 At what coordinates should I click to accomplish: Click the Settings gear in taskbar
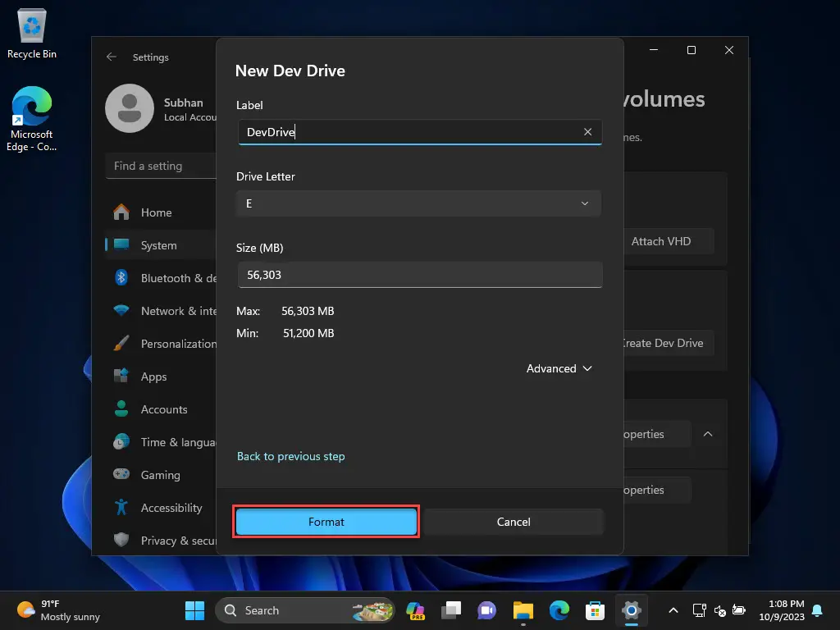pos(631,610)
